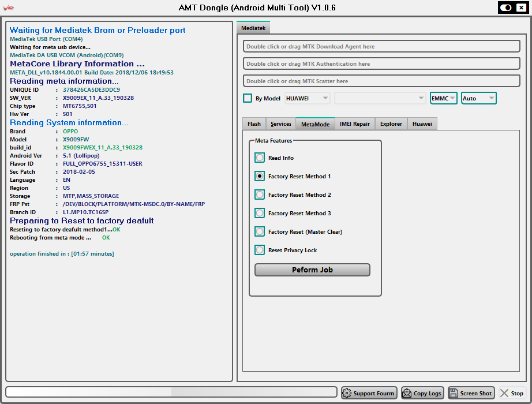This screenshot has width=532, height=404.
Task: Click the Region value US
Action: tap(66, 188)
